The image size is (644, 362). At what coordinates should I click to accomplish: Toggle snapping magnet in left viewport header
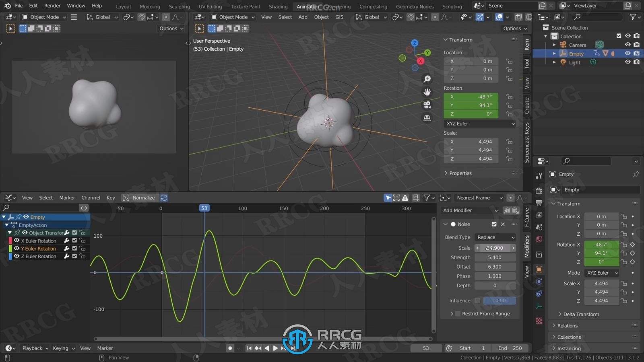[141, 17]
